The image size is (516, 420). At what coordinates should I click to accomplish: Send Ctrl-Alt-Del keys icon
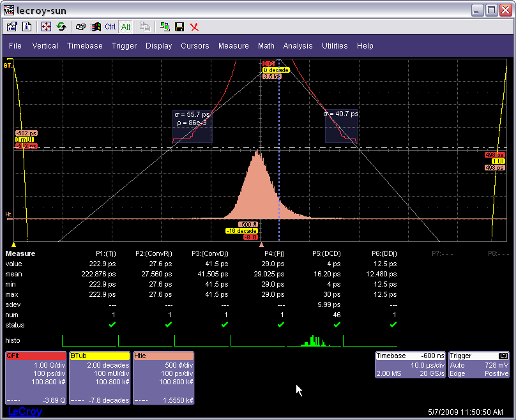coord(80,27)
